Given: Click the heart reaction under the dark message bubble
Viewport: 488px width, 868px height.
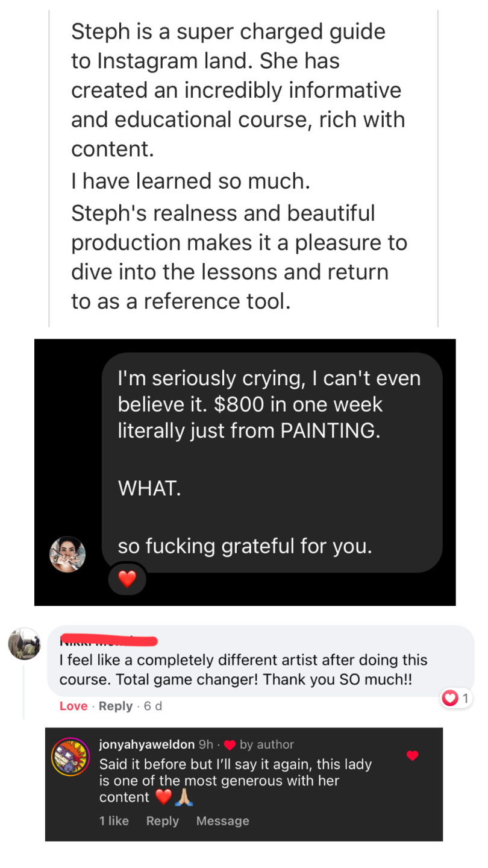Looking at the screenshot, I should click(x=127, y=579).
